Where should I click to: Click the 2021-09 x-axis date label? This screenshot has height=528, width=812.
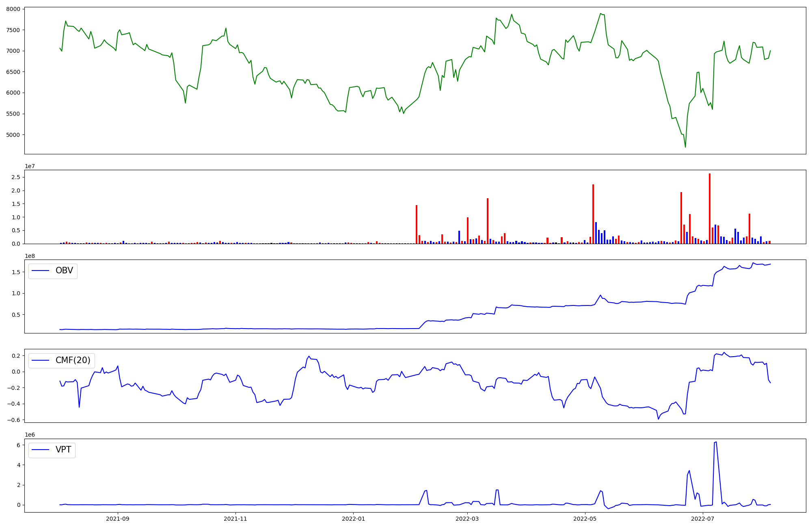coord(118,519)
